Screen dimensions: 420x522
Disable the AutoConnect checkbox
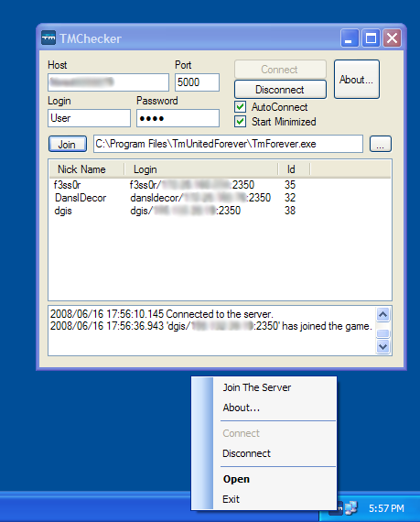pyautogui.click(x=240, y=107)
